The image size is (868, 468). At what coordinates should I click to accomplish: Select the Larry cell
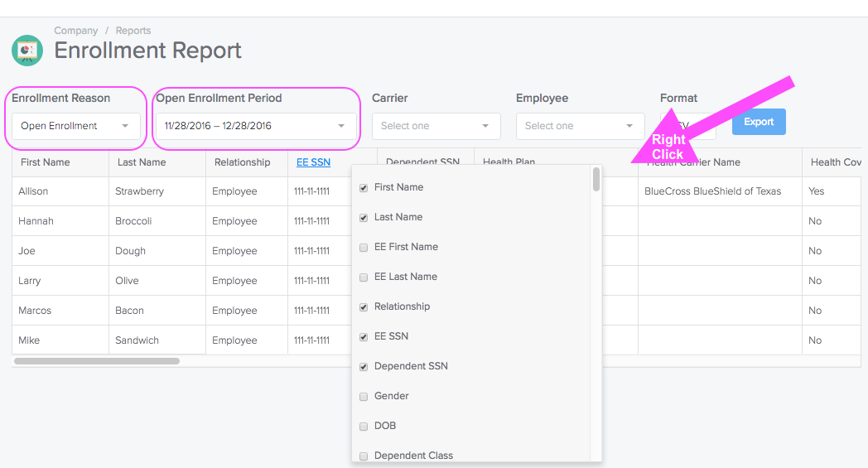pos(60,281)
